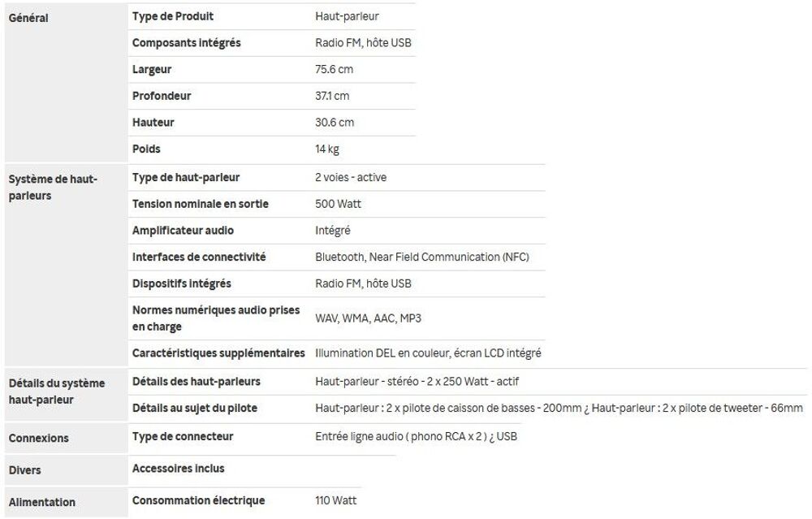Click the Système de haut-parleurs section header
Viewport: 812px width, 519px height.
point(53,188)
